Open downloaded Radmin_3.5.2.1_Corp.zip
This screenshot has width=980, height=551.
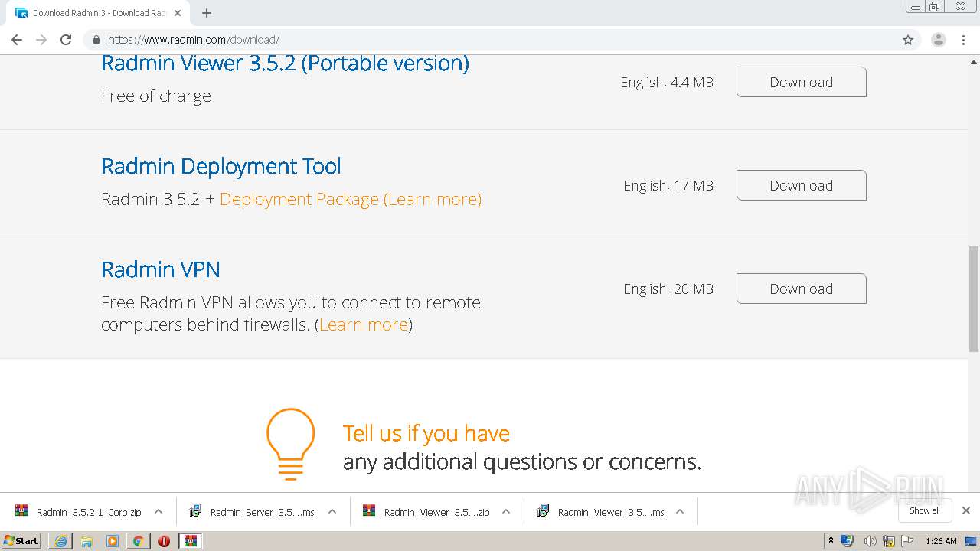click(79, 512)
